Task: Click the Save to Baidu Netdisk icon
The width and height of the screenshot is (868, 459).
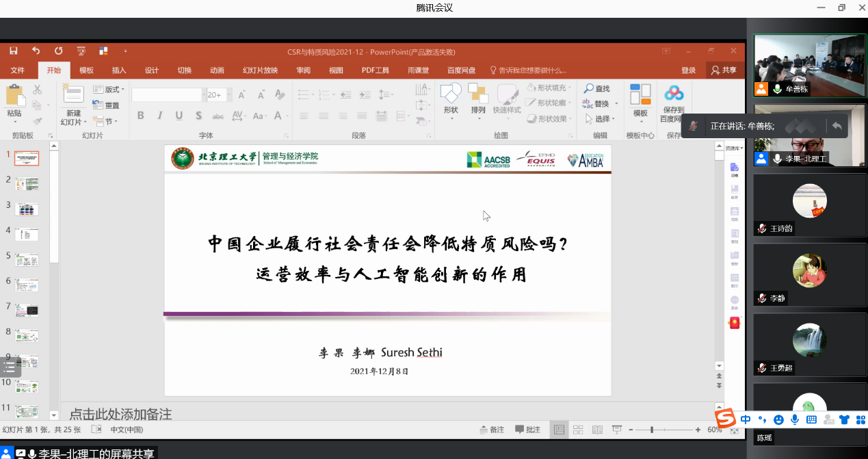Action: tap(674, 94)
